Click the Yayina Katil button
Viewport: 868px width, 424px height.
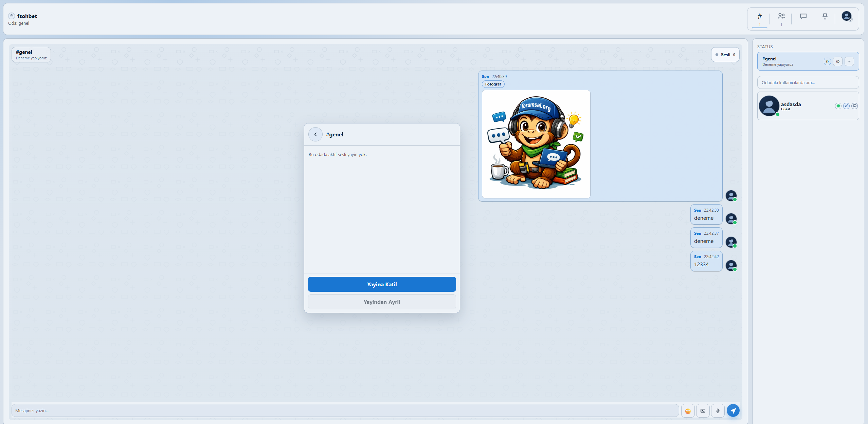pos(382,284)
